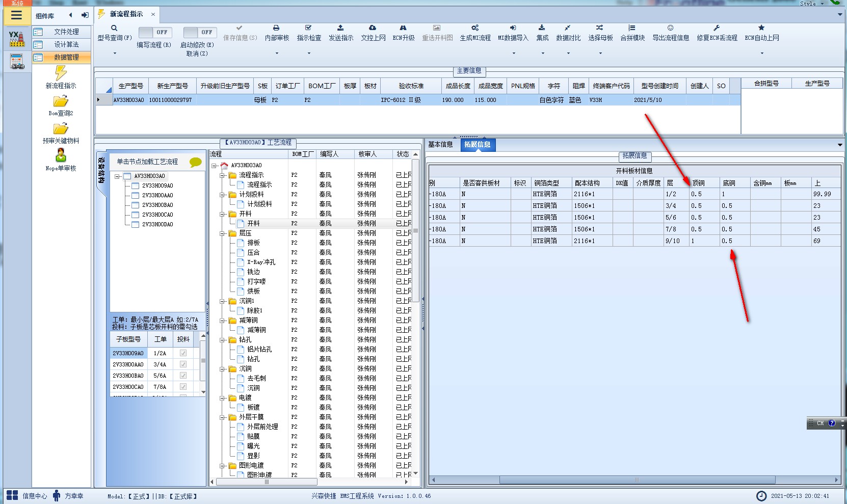Image resolution: width=847 pixels, height=504 pixels.
Task: Click the 型号查询 magnifier icon
Action: [114, 28]
